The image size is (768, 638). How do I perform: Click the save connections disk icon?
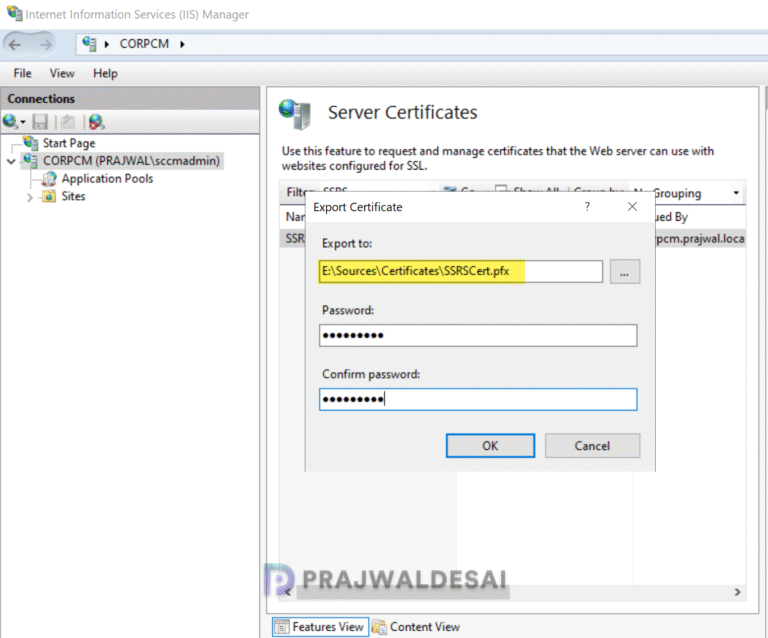(x=40, y=121)
